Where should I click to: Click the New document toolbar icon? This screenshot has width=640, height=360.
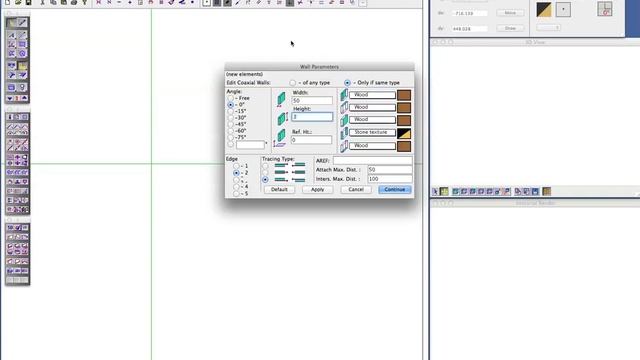(7, 2)
